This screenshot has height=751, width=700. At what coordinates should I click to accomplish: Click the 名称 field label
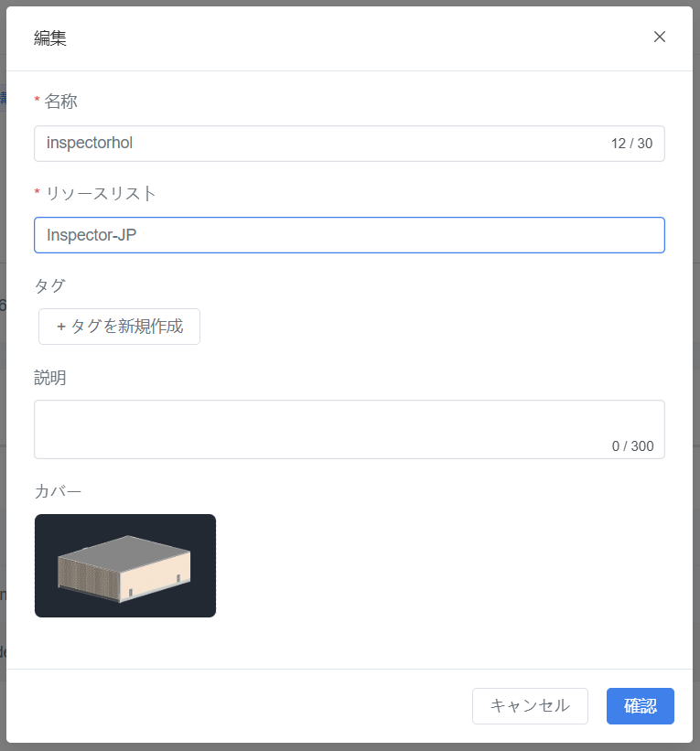[60, 101]
